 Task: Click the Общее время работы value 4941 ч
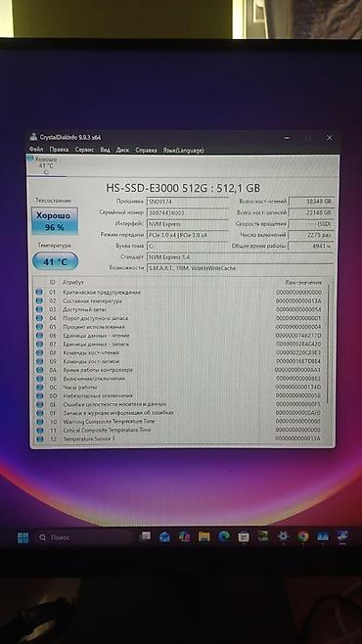click(311, 246)
